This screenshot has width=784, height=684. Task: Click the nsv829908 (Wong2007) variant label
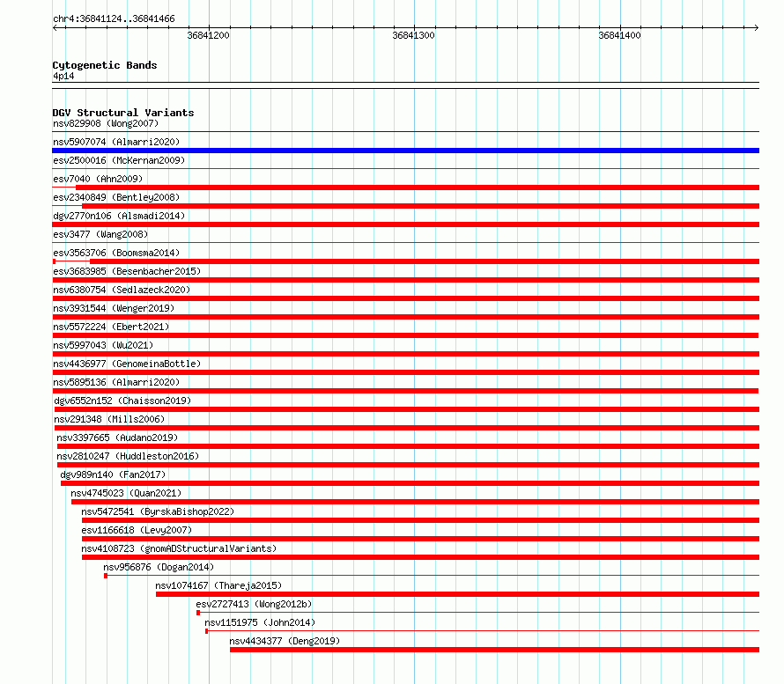point(106,123)
